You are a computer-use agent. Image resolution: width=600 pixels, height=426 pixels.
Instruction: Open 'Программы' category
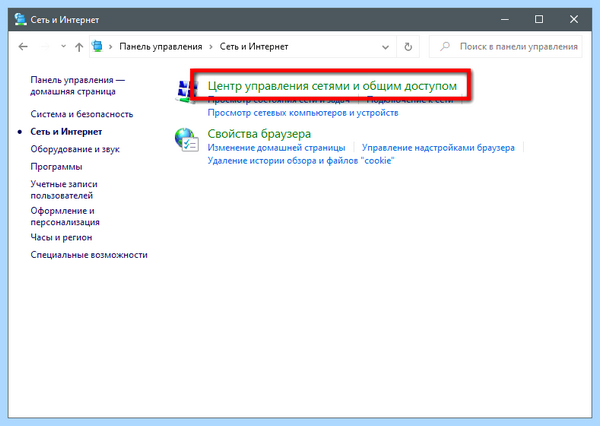(x=57, y=167)
